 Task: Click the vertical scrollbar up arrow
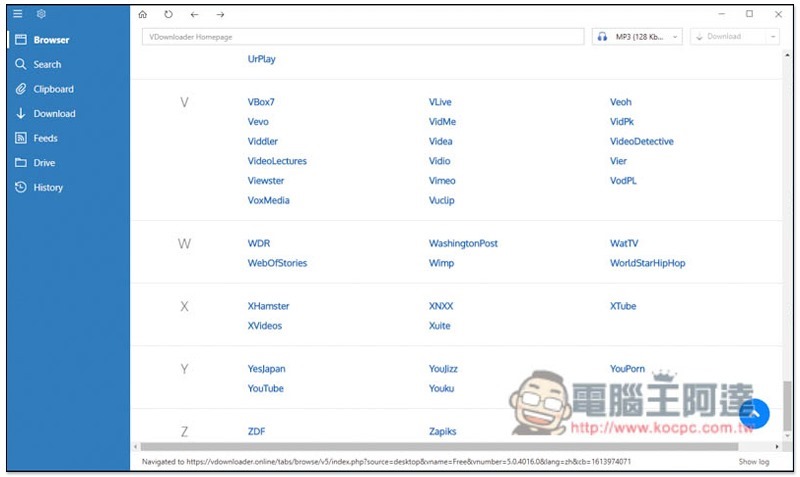coord(787,55)
